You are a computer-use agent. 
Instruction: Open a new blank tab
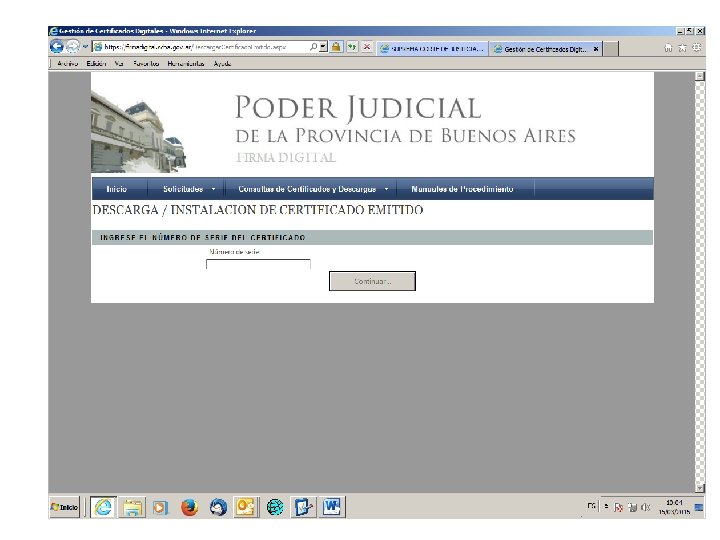610,49
